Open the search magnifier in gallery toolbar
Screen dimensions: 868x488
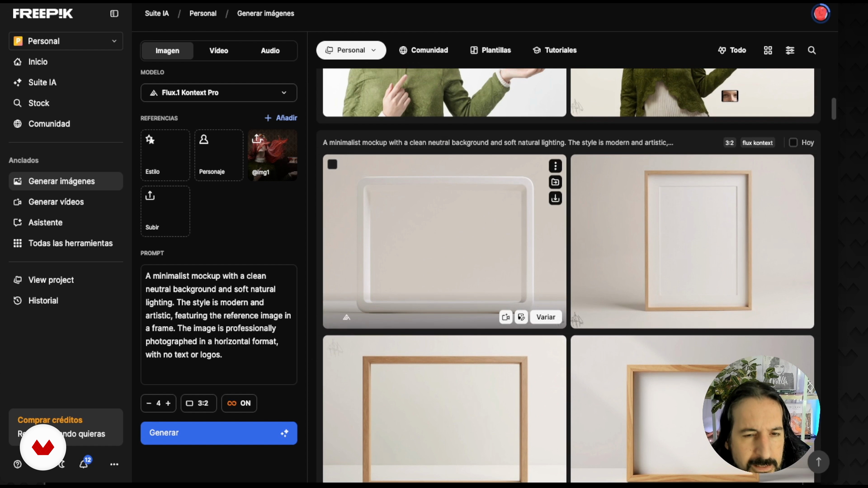pos(812,50)
